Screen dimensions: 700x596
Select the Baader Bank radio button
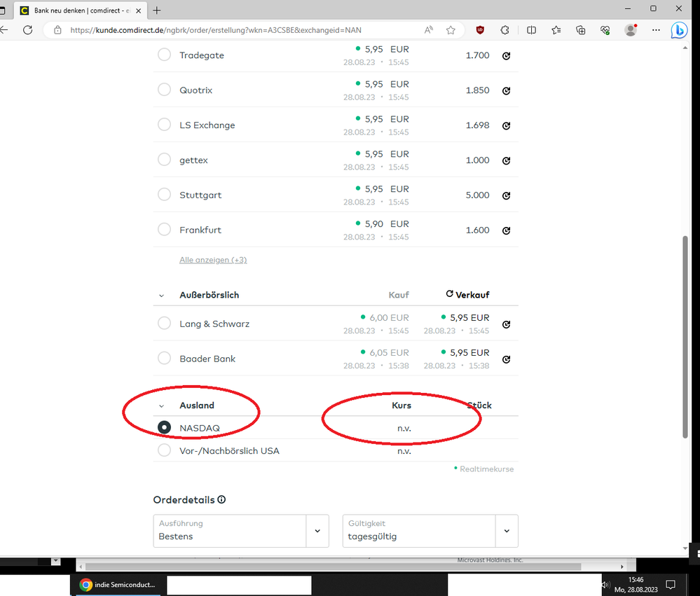pos(164,358)
